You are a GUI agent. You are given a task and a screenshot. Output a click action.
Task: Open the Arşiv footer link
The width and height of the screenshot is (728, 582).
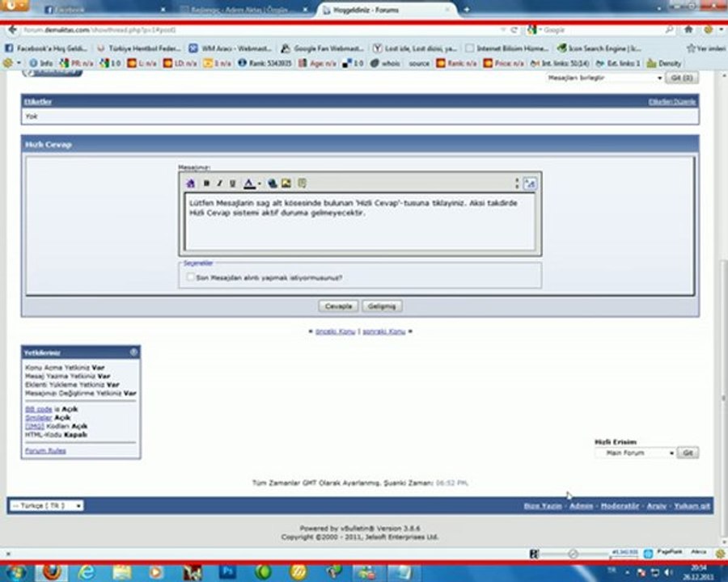pyautogui.click(x=657, y=506)
